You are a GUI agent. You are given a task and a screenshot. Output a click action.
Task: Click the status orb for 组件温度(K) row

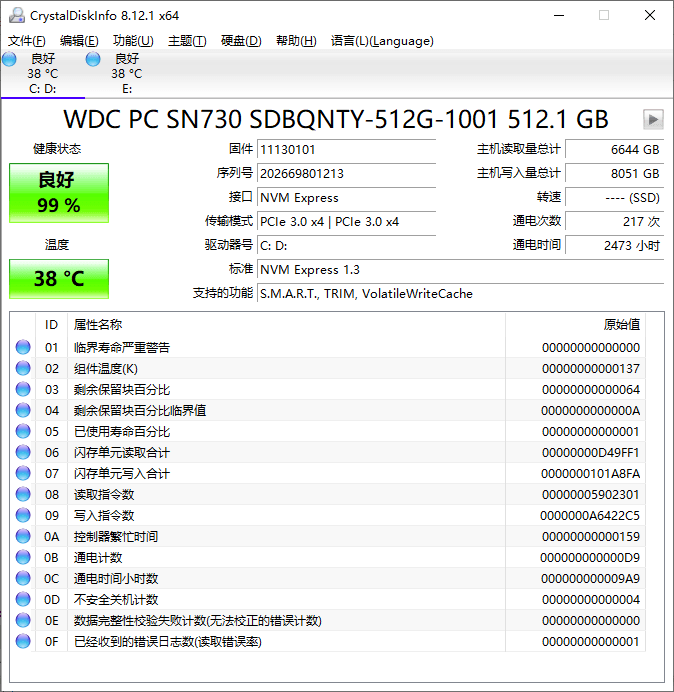click(x=23, y=369)
